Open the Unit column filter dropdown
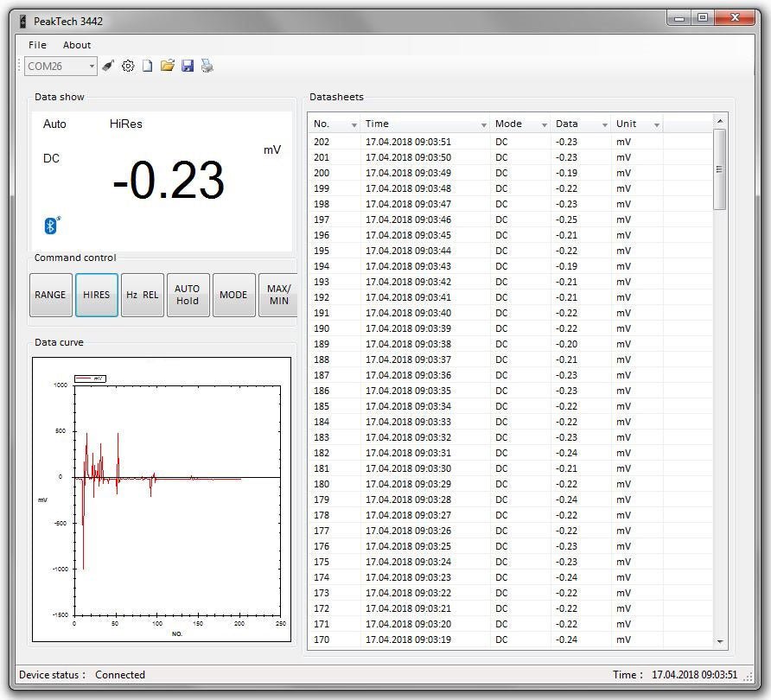Viewport: 771px width, 700px height. point(656,124)
